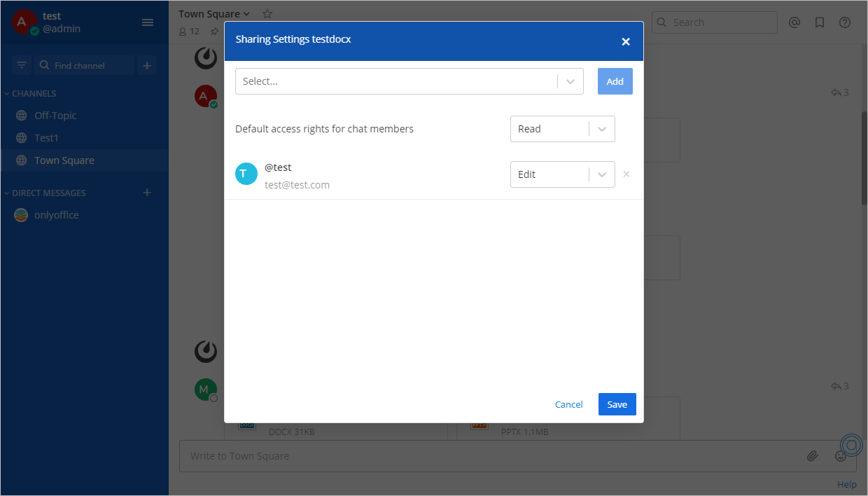The image size is (868, 496).
Task: Click the Save button
Action: pos(617,404)
